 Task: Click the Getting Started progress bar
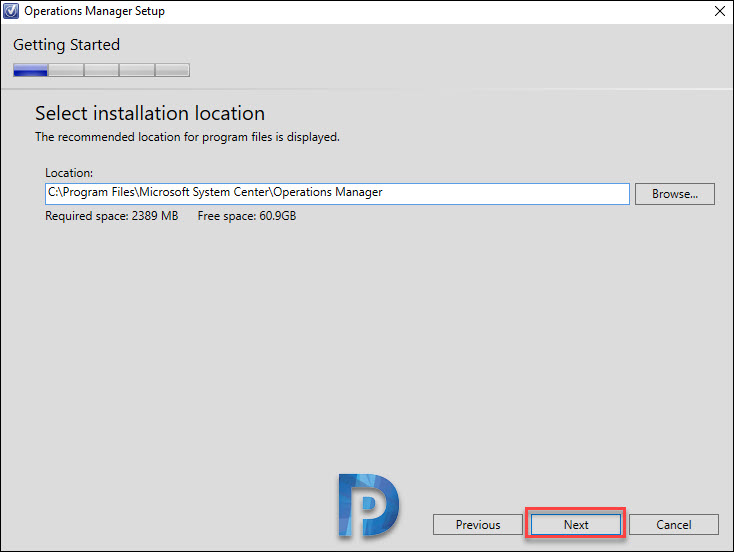tap(102, 70)
